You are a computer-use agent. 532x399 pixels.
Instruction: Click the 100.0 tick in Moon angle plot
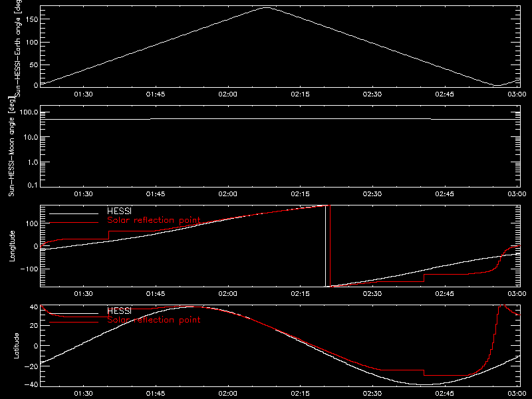pos(29,112)
